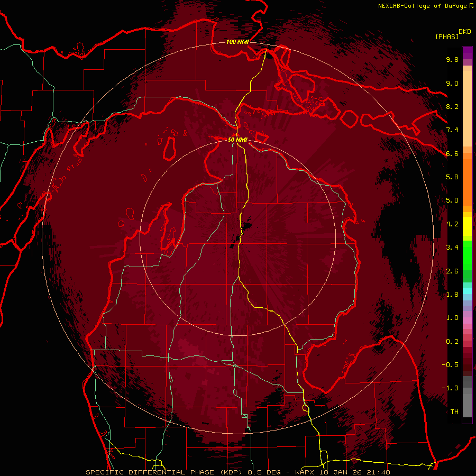Viewport: 476px width, 476px height.
Task: Click the DKD [PHAS] legend title
Action: (x=453, y=34)
